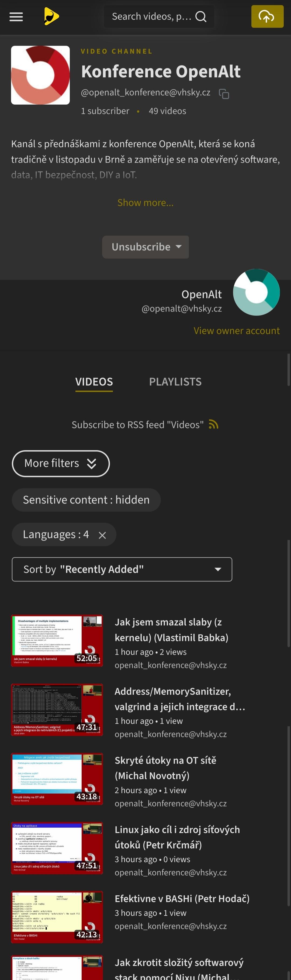Click the View owner account link

(x=236, y=331)
